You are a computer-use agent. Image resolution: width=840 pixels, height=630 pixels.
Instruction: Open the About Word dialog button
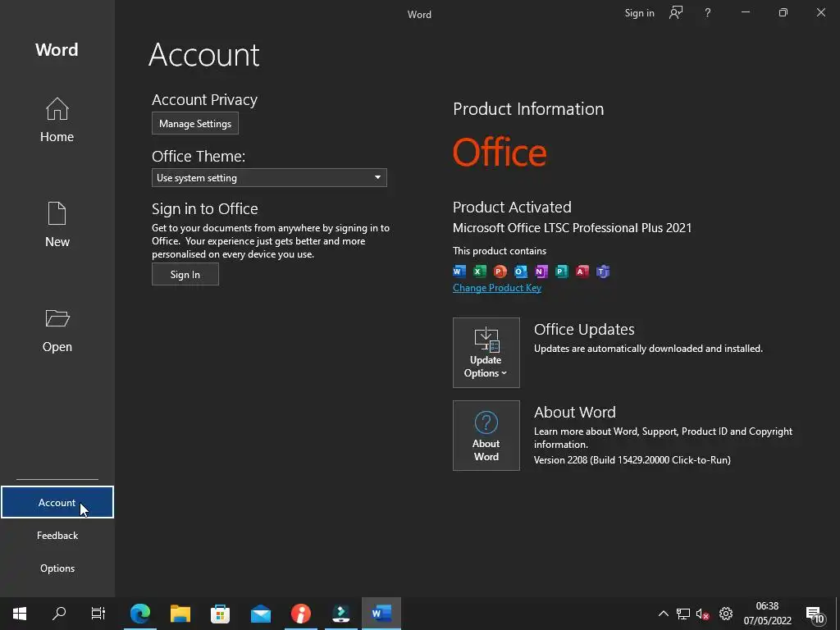[x=486, y=436]
